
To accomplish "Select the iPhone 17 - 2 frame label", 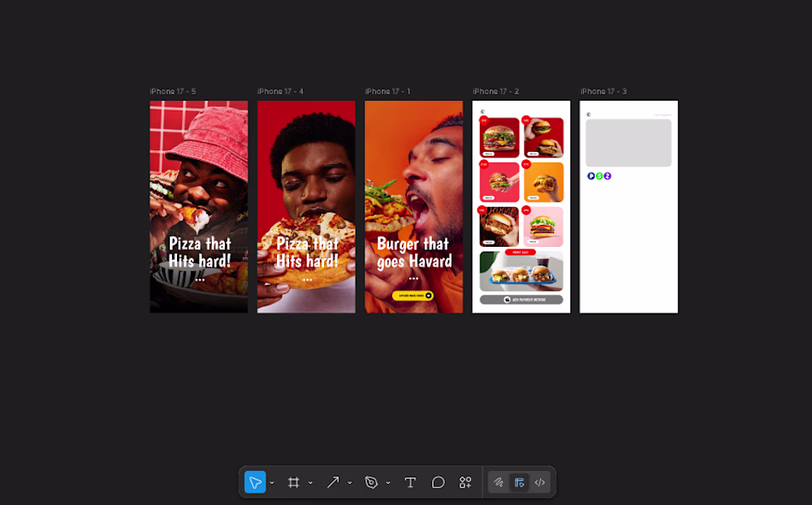I will tap(495, 91).
